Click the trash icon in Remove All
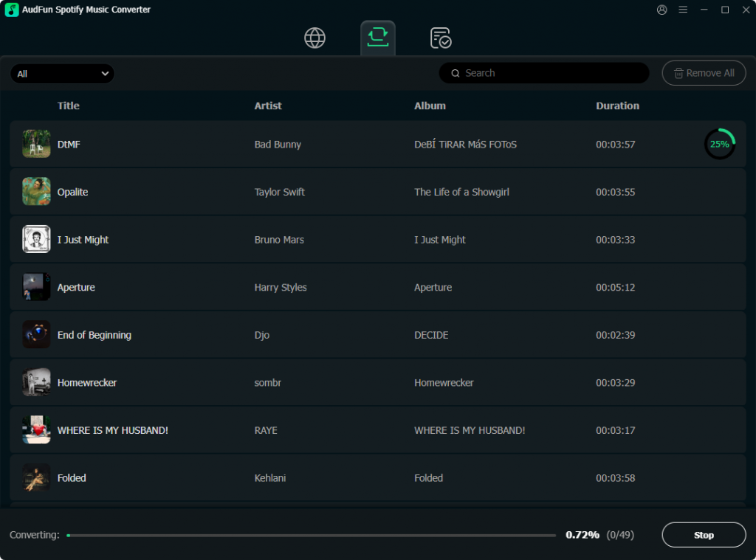This screenshot has width=756, height=560. 678,73
